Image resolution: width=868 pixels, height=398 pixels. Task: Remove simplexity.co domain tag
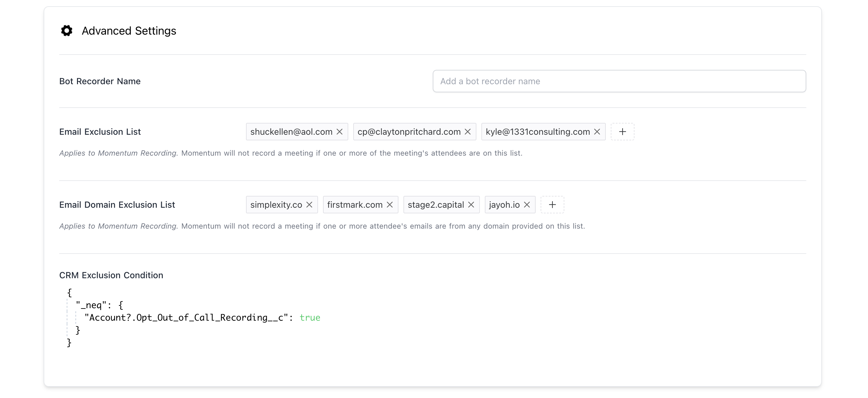pyautogui.click(x=309, y=205)
